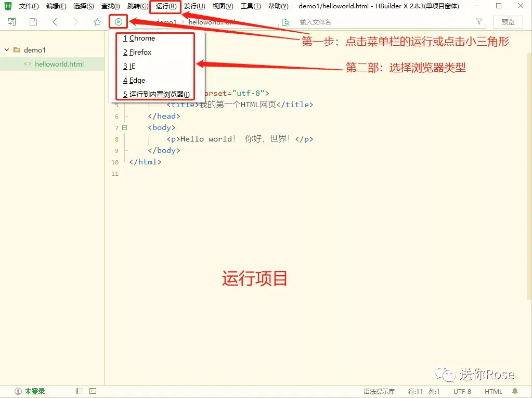Run the project with the play button icon
Viewport: 532px width, 398px height.
point(118,21)
